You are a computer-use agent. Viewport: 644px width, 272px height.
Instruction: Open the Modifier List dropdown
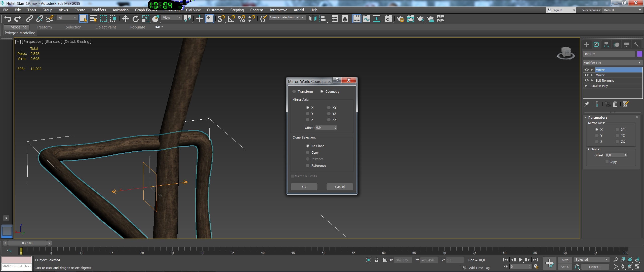tap(612, 63)
